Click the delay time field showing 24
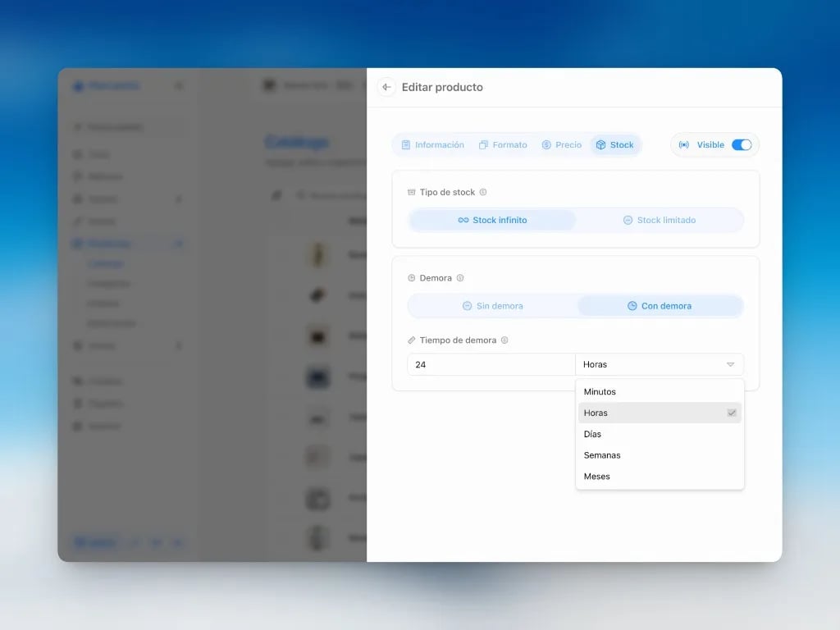840x630 pixels. click(491, 364)
